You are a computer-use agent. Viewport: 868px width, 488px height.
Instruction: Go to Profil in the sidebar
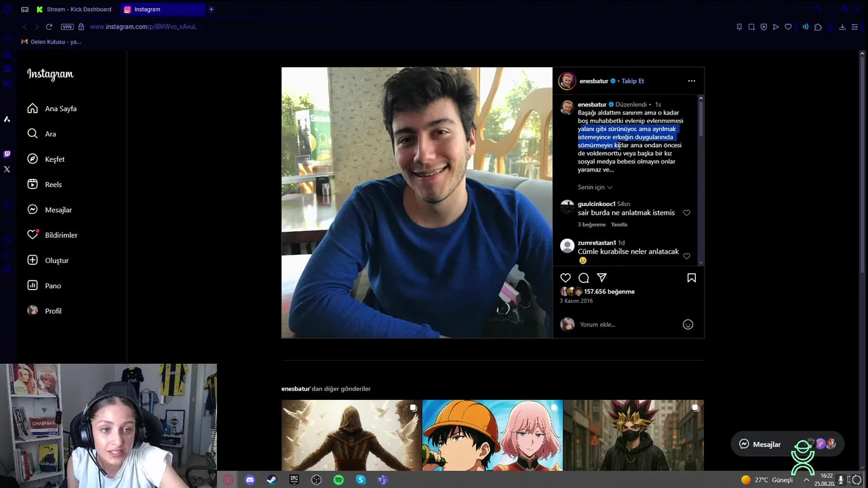tap(44, 310)
